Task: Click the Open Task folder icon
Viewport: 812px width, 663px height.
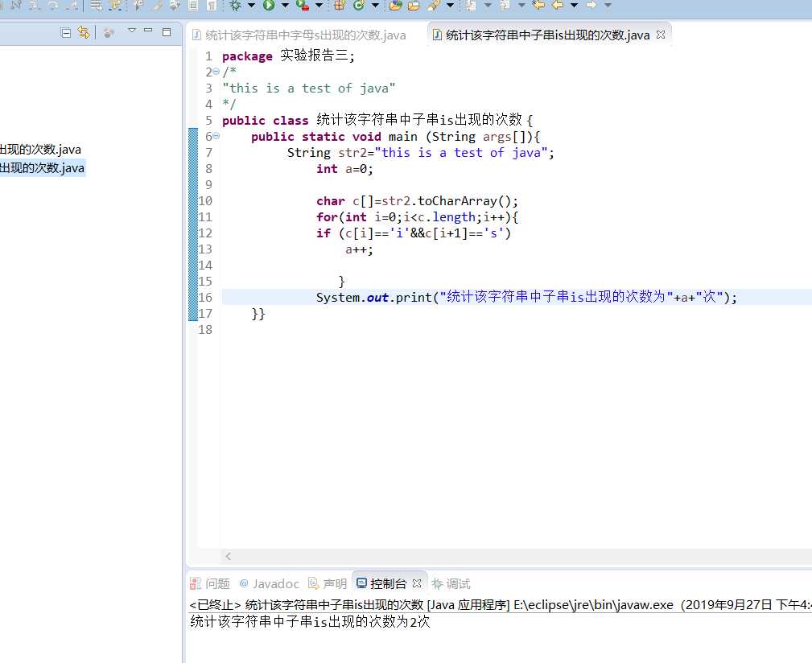Action: pos(414,5)
